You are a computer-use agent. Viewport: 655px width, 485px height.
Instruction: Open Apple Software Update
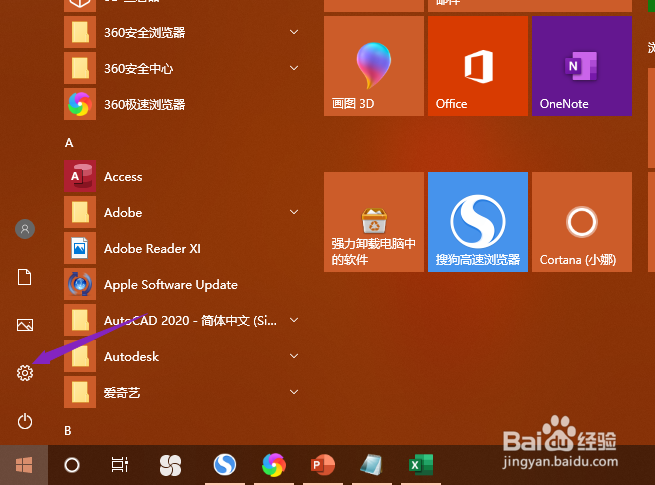pyautogui.click(x=184, y=284)
